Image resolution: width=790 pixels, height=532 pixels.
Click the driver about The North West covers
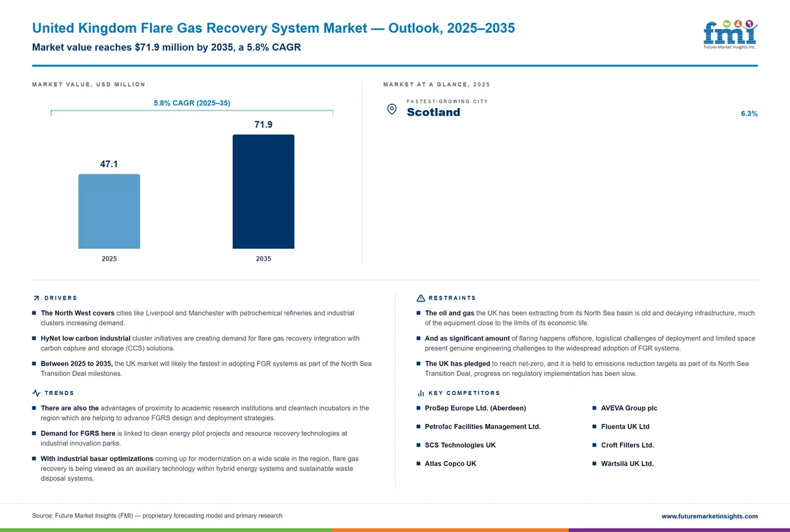click(x=197, y=318)
